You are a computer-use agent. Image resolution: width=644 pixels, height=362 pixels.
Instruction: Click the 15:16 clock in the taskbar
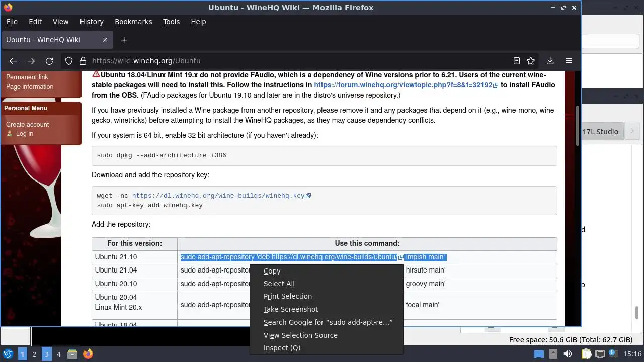(633, 354)
